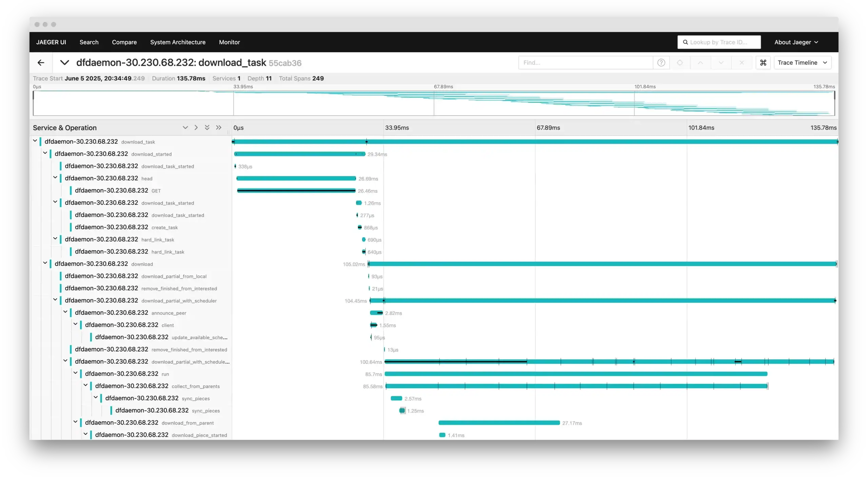Open the keyboard shortcuts help panel
Viewport: 868px width, 482px height.
(x=763, y=62)
